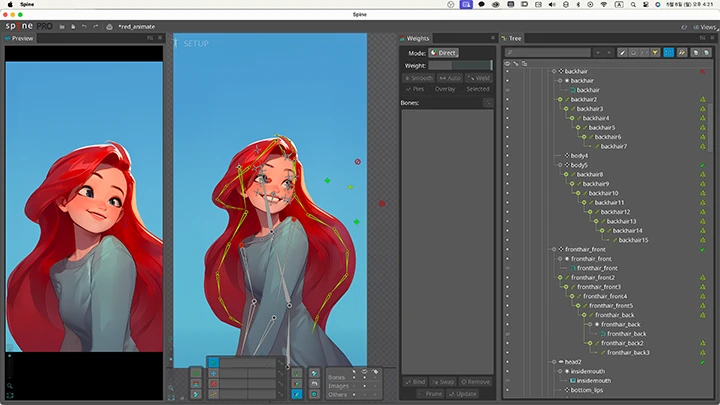Click the yellow filter funnel in Tree toolbar
Image resolution: width=720 pixels, height=405 pixels.
[x=655, y=53]
